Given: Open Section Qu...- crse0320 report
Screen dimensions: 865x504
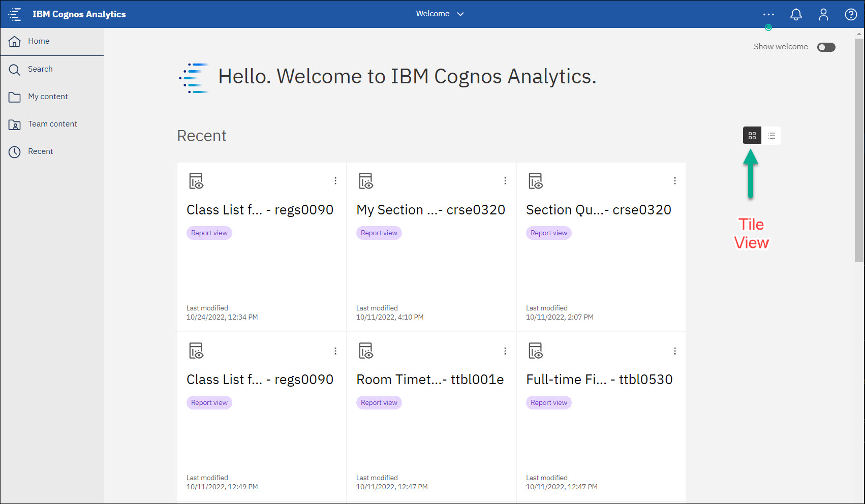Looking at the screenshot, I should [x=599, y=210].
